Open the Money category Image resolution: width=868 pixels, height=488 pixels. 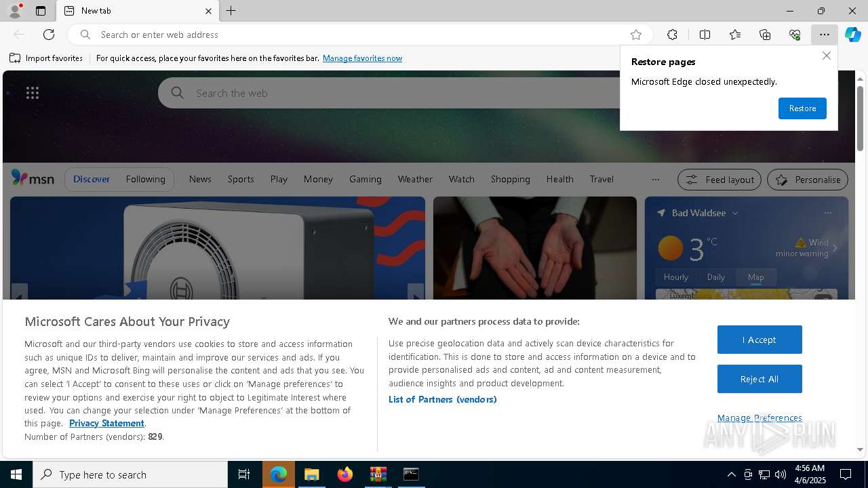[318, 179]
